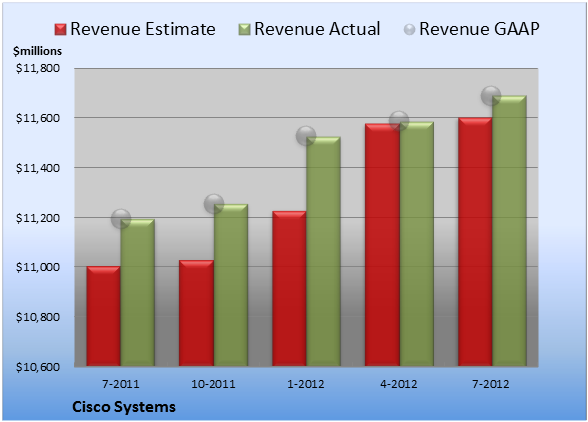Click the 'Cisco Systems' chart title
588x422 pixels.
(x=124, y=407)
